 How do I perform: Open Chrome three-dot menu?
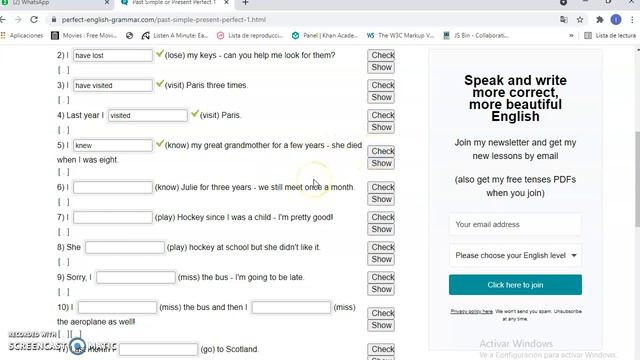click(632, 20)
